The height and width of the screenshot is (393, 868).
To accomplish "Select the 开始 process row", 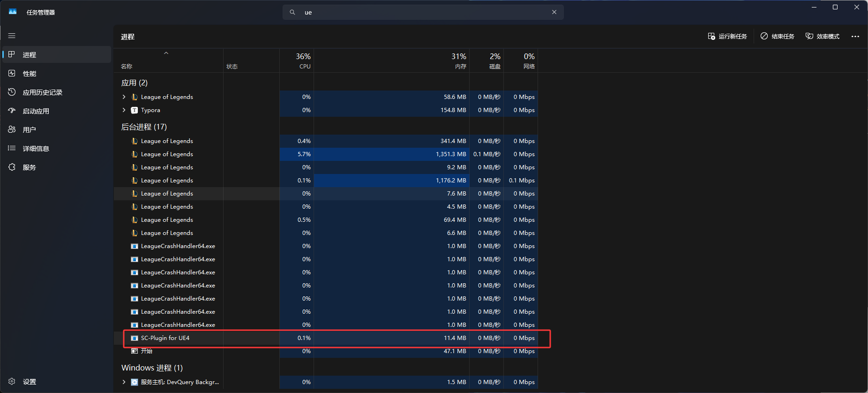I will (326, 351).
